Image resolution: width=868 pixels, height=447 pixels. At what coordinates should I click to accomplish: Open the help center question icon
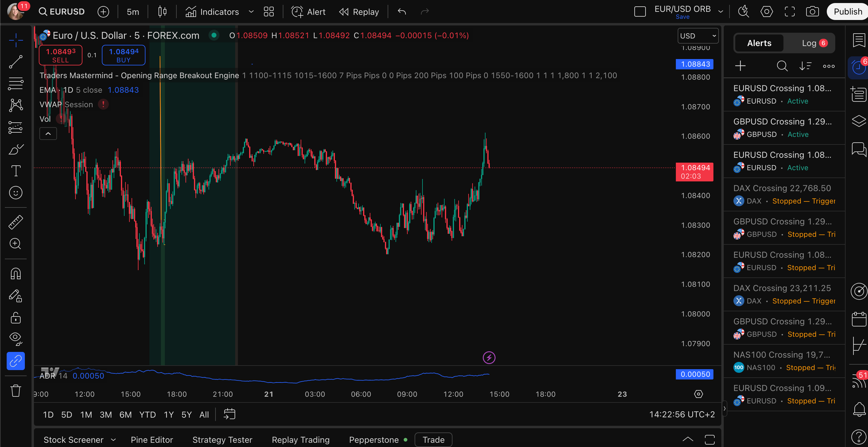tap(859, 437)
